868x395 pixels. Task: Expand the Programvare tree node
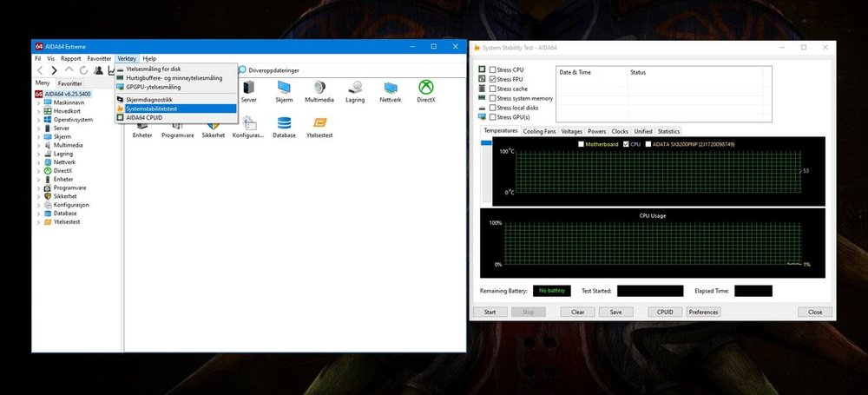(x=38, y=188)
